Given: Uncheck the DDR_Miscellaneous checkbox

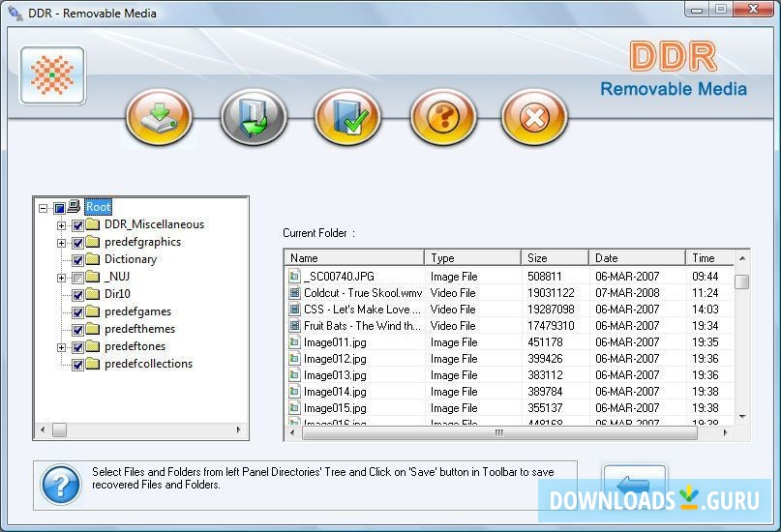Looking at the screenshot, I should 77,225.
